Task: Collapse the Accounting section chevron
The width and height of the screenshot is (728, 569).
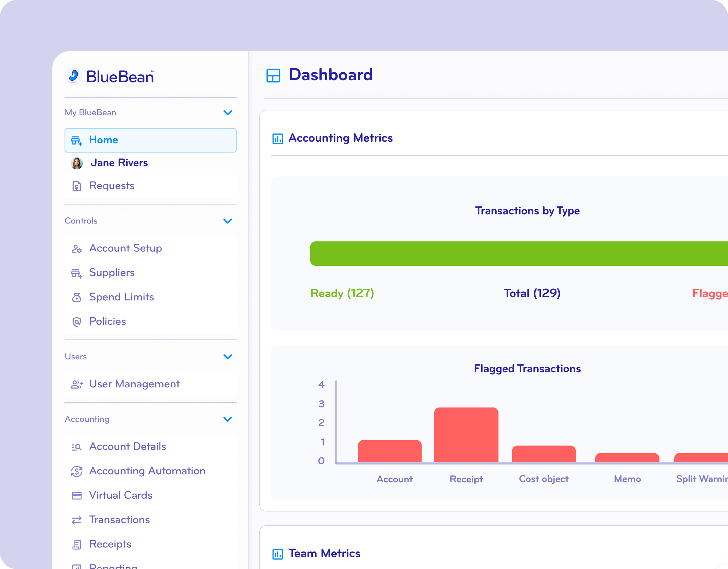Action: pos(227,419)
